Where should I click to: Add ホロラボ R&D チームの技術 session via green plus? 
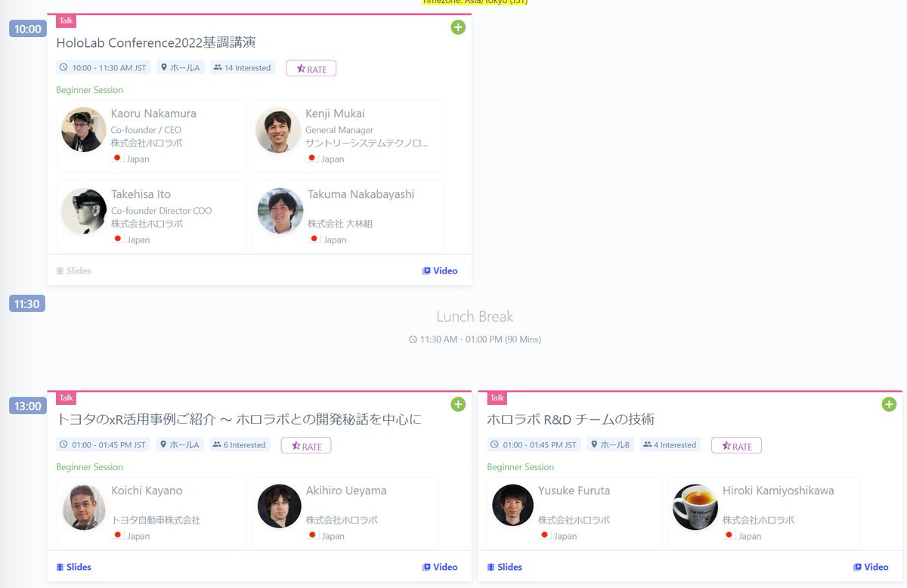point(889,404)
